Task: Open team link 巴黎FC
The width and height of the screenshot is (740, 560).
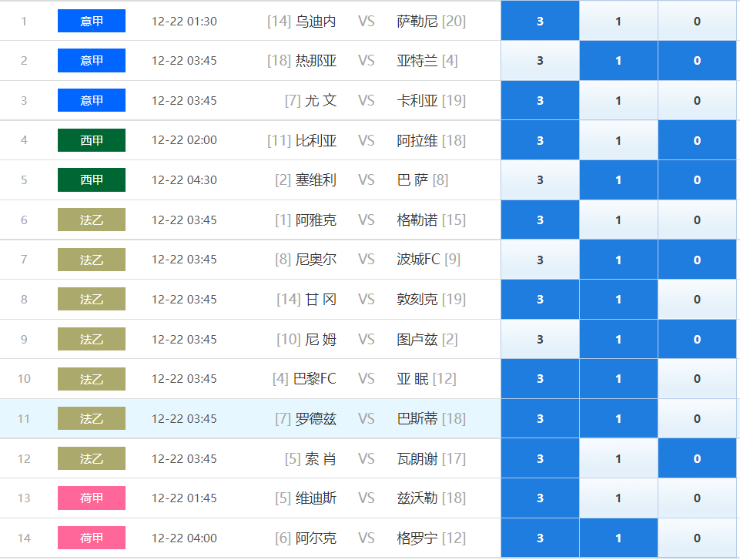Action: coord(315,379)
